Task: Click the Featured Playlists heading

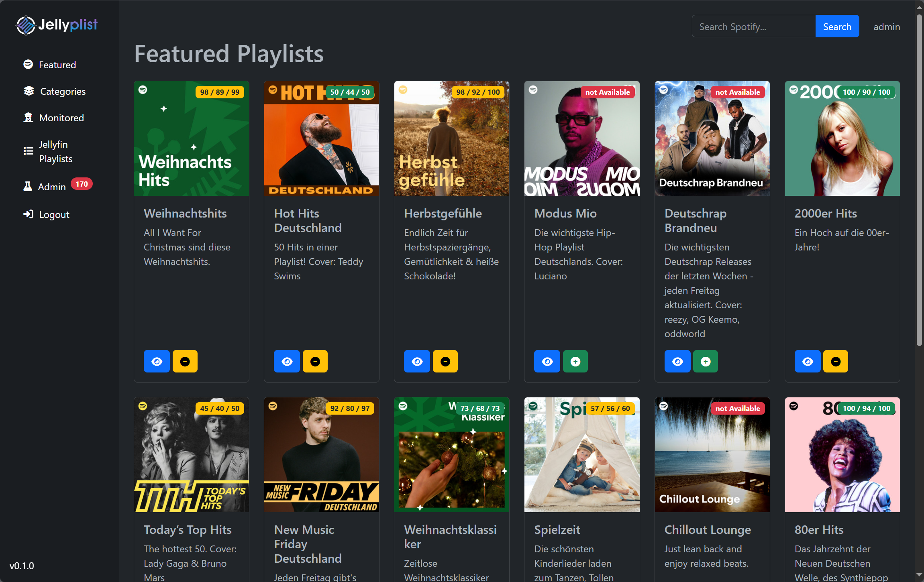Action: pos(229,54)
